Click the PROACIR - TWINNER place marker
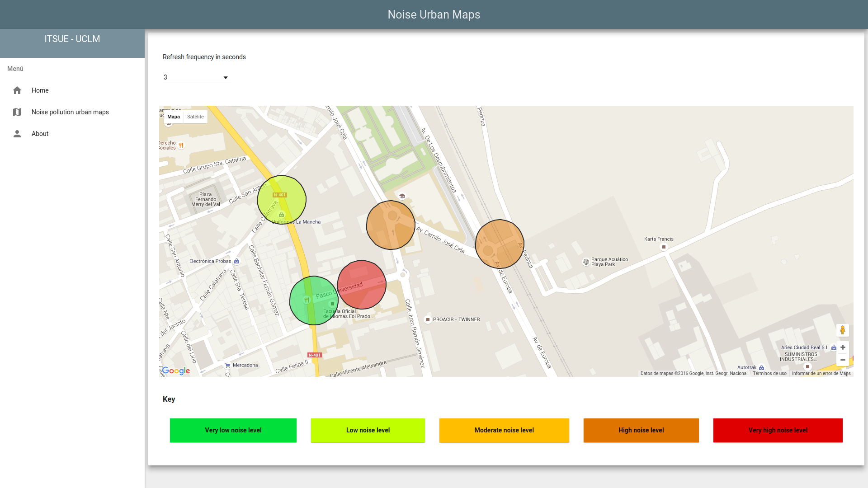This screenshot has width=868, height=488. click(x=428, y=319)
